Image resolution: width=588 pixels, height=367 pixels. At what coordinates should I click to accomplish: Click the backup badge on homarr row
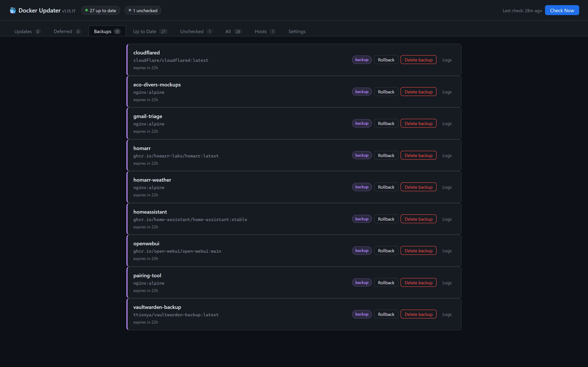click(x=362, y=155)
